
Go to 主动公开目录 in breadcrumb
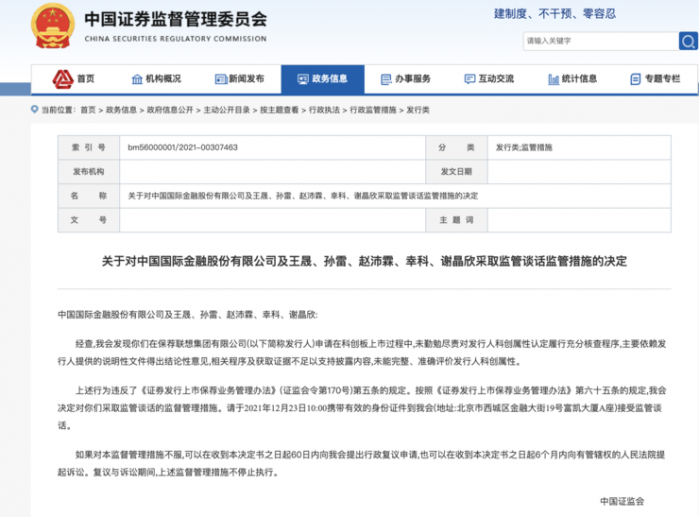click(x=227, y=110)
